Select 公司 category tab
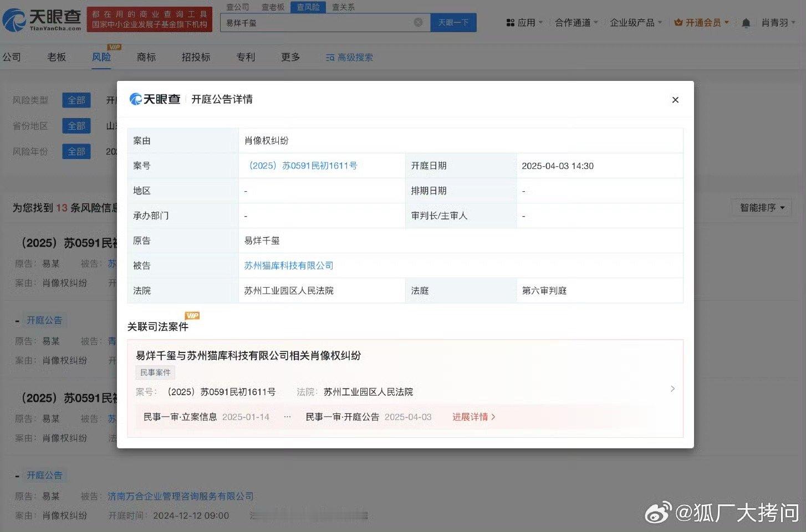 tap(11, 57)
